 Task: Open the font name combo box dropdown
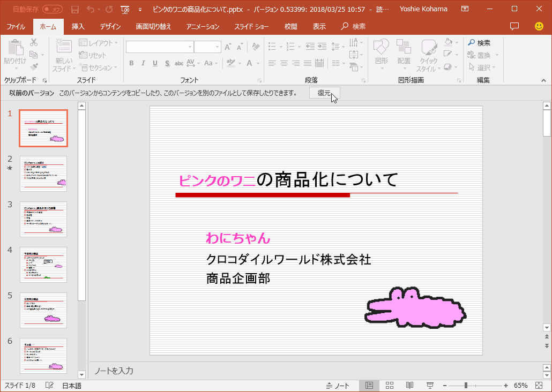coord(190,47)
